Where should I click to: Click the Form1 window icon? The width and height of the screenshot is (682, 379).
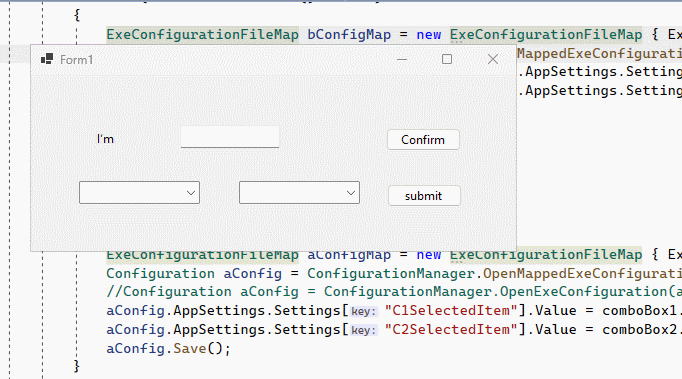(47, 59)
